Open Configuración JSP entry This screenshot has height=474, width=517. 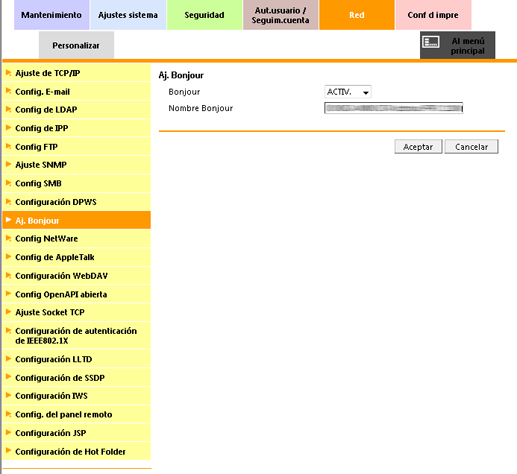(x=76, y=433)
